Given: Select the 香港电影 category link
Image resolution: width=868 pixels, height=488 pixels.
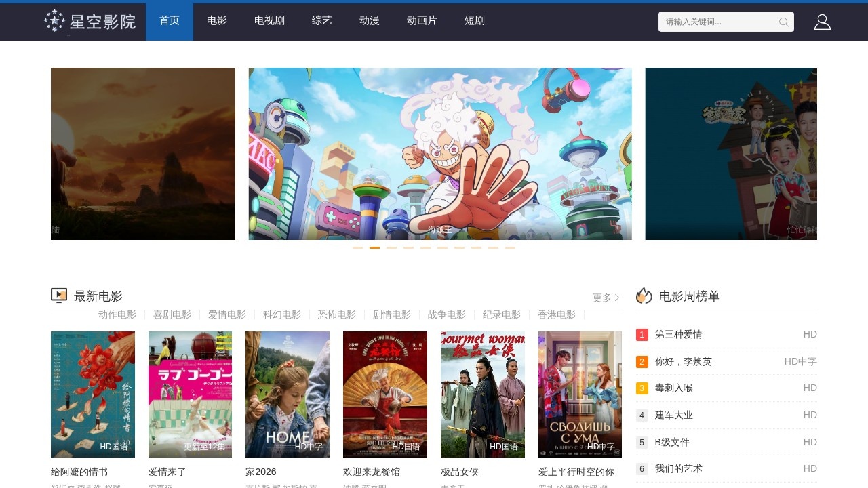Looking at the screenshot, I should pyautogui.click(x=557, y=314).
